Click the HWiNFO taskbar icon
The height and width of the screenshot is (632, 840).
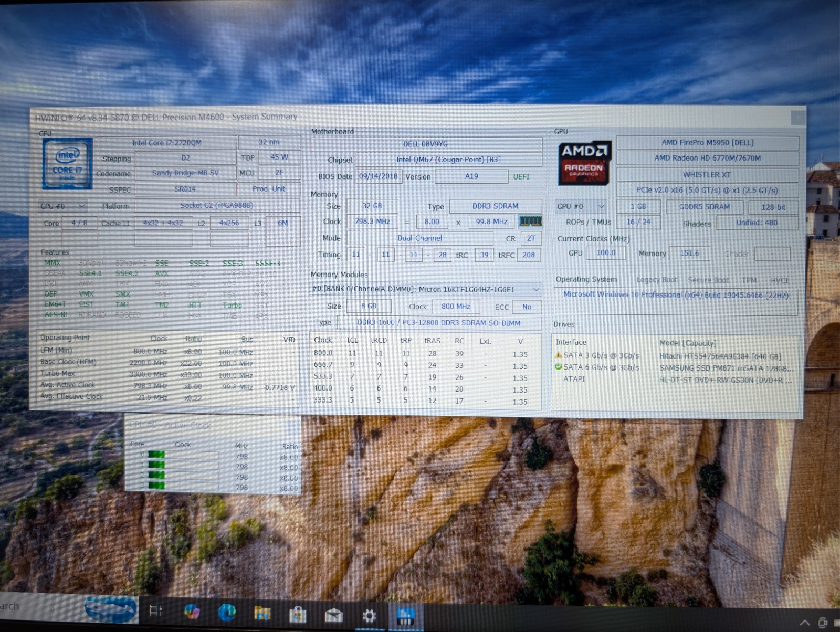pyautogui.click(x=405, y=616)
